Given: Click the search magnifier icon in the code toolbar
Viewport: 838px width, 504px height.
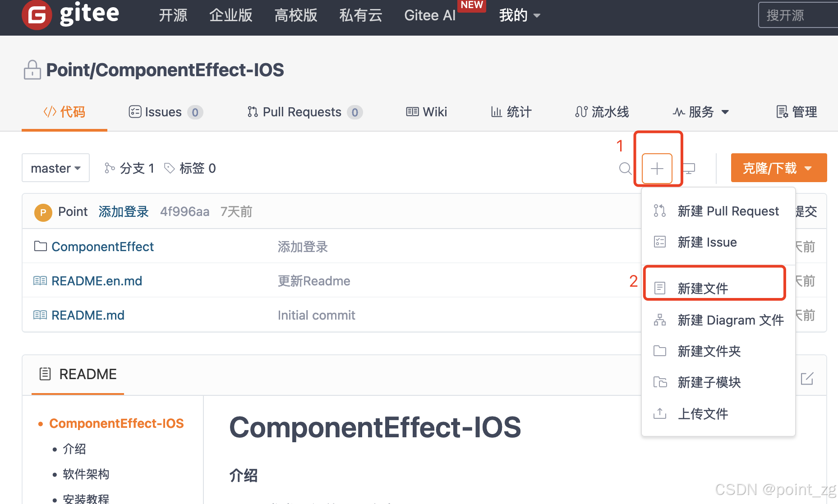Looking at the screenshot, I should pyautogui.click(x=625, y=169).
